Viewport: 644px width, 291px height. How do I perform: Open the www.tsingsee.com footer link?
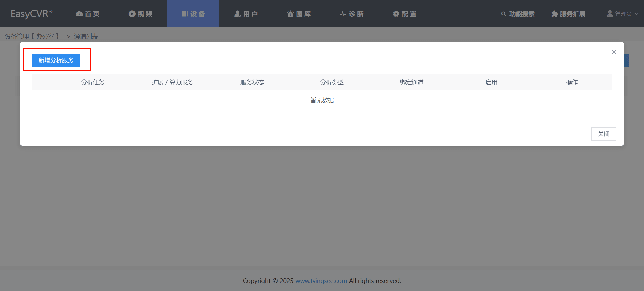pos(321,281)
